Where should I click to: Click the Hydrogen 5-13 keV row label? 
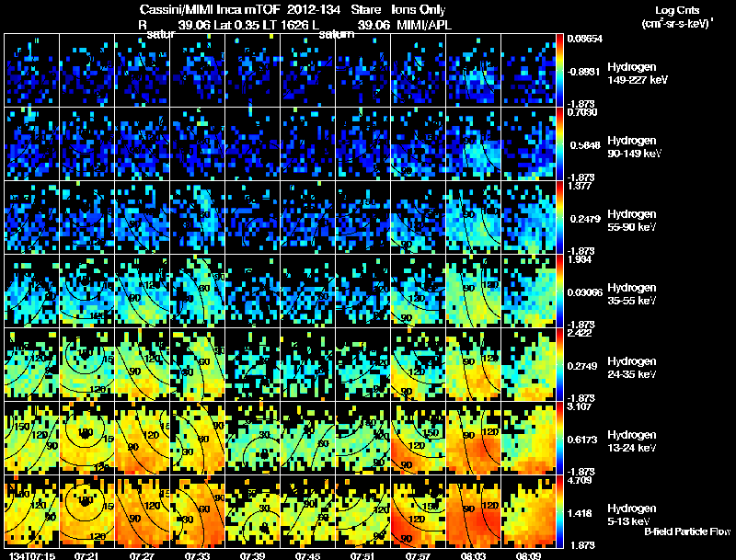coord(631,515)
